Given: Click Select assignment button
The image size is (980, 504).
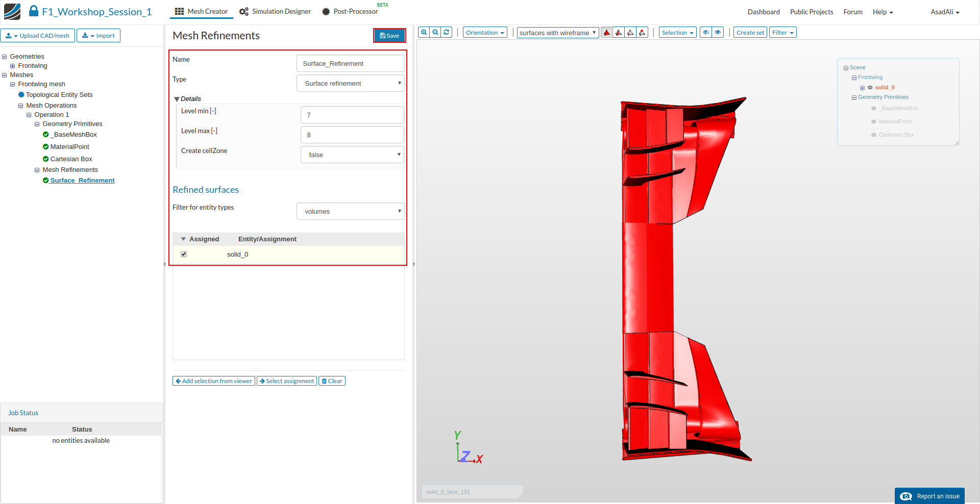Looking at the screenshot, I should tap(287, 381).
